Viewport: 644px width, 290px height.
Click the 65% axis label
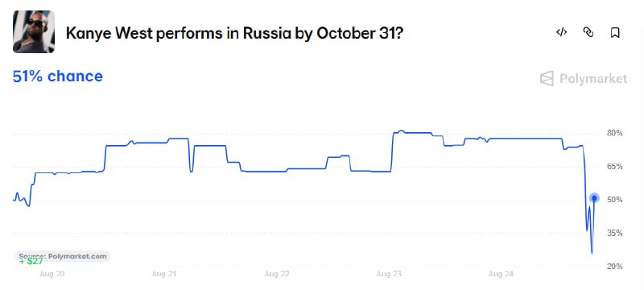615,167
